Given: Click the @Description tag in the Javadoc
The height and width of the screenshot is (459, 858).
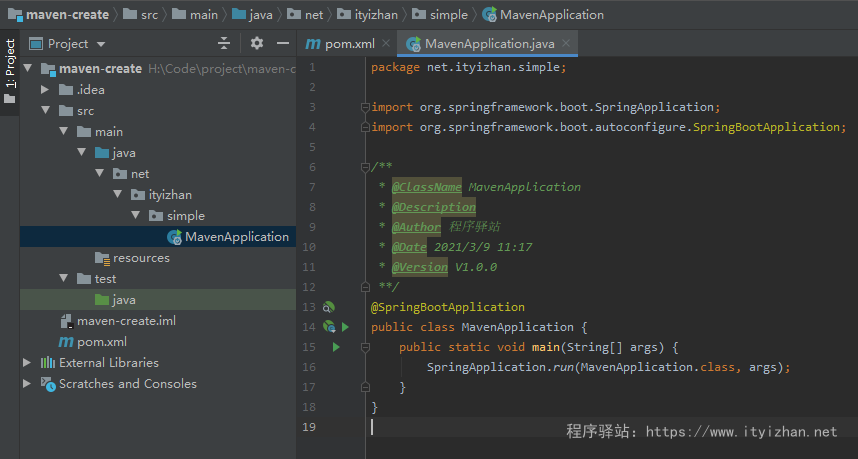Looking at the screenshot, I should pyautogui.click(x=434, y=207).
